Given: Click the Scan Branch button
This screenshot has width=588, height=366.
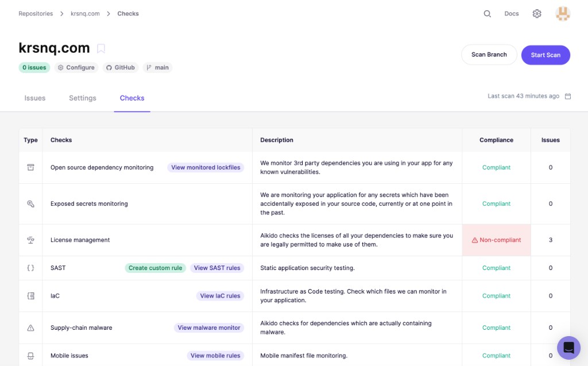Looking at the screenshot, I should click(489, 55).
